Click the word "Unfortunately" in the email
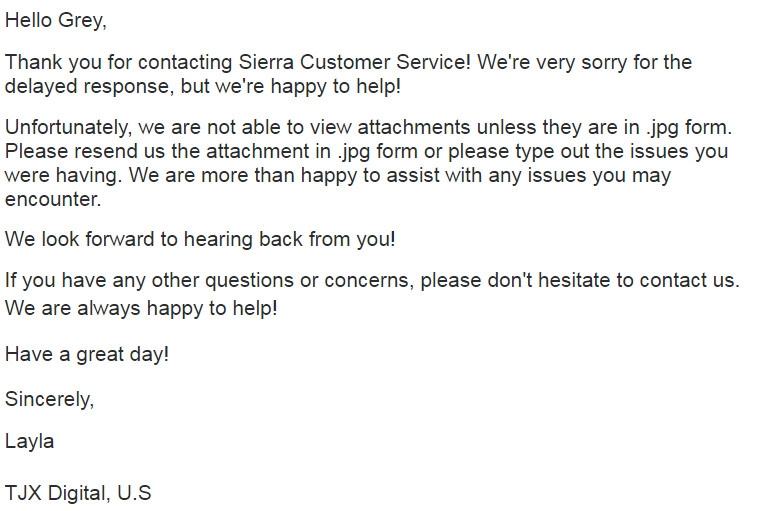The image size is (777, 511). pos(66,127)
